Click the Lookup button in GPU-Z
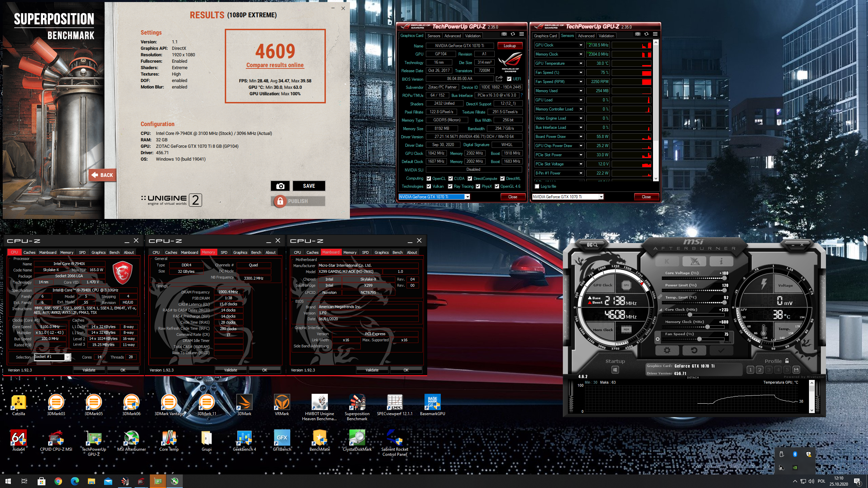This screenshot has width=868, height=488. [x=510, y=46]
